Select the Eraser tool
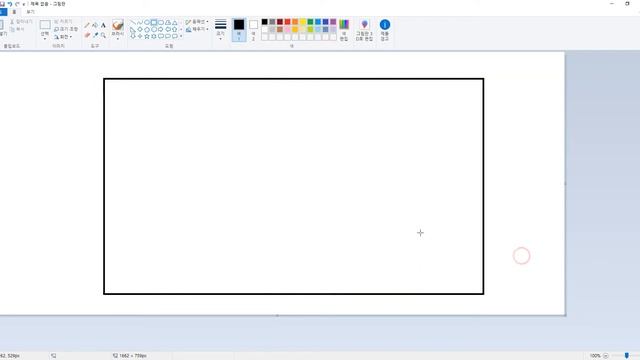 pos(87,35)
